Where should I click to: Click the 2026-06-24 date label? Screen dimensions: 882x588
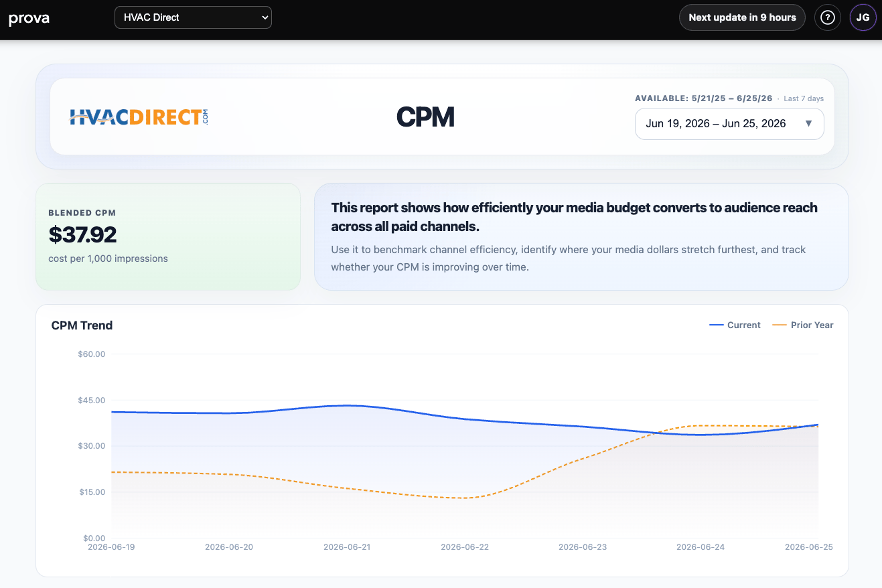pyautogui.click(x=701, y=547)
